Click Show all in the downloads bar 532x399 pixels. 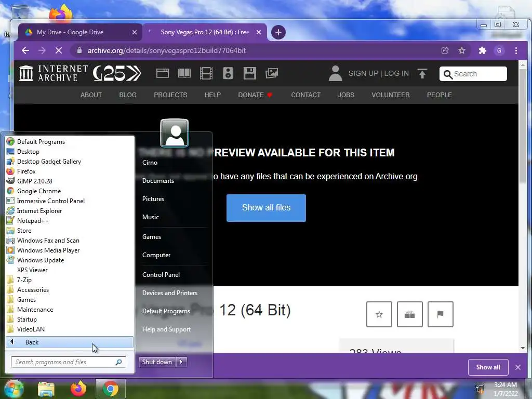click(488, 367)
